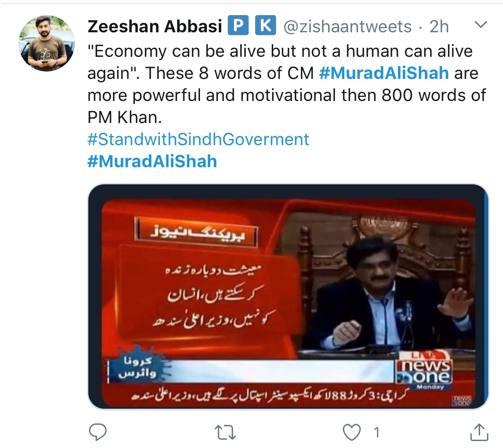Screen dimensions: 503x448
Task: Open the 2h timestamp of the tweet
Action: pyautogui.click(x=439, y=27)
